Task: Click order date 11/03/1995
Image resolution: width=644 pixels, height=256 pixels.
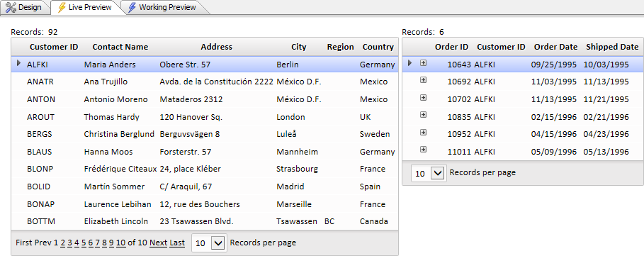Action: coord(554,82)
